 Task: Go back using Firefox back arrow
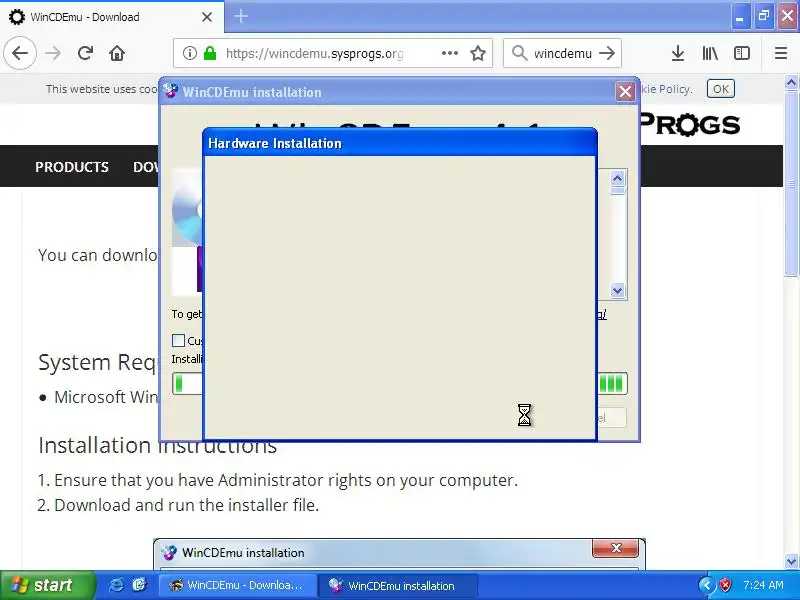click(20, 53)
